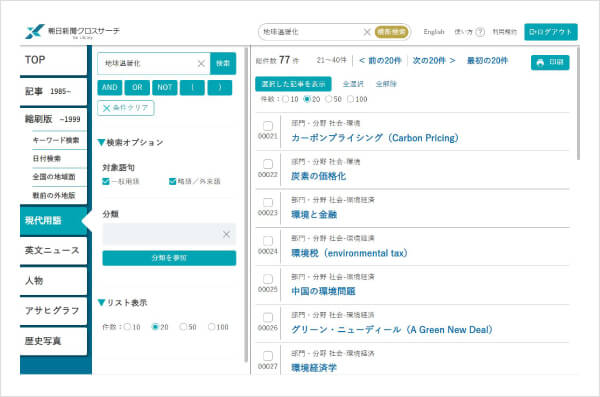Viewport: 600px width, 397px height.
Task: Click the Asahi Shimbun Cross-Search logo
Action: [x=73, y=31]
